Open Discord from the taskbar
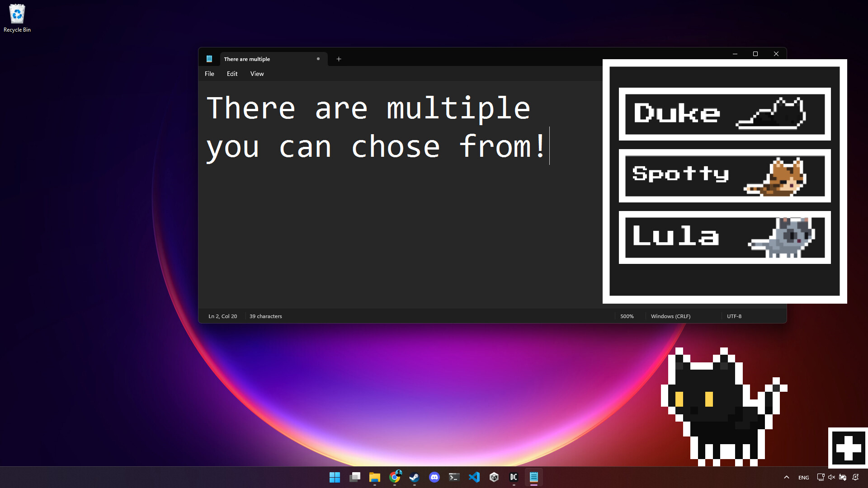868x488 pixels. click(x=434, y=477)
